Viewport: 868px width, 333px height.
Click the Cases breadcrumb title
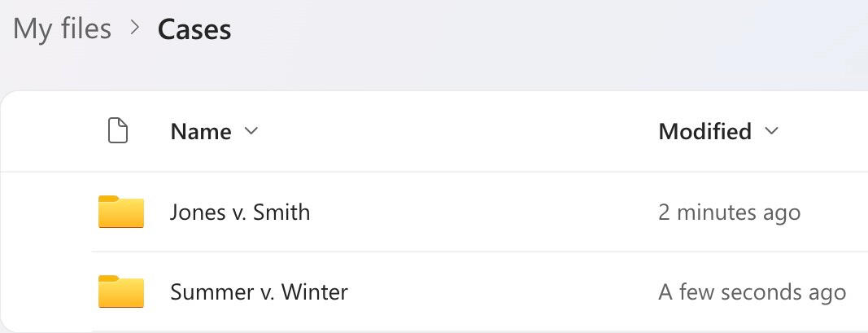coord(194,29)
